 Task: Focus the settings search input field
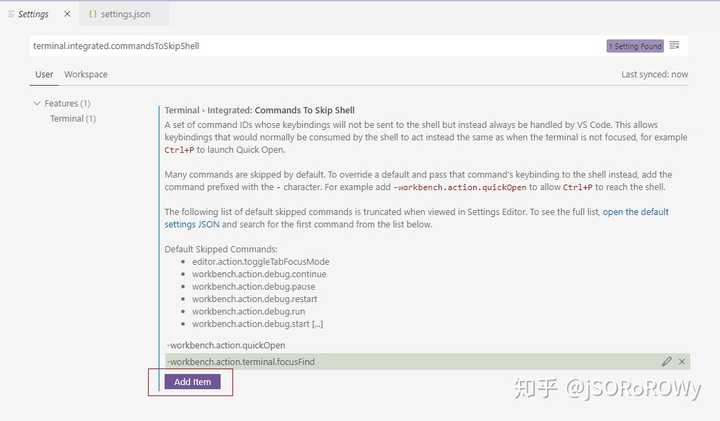[x=317, y=45]
